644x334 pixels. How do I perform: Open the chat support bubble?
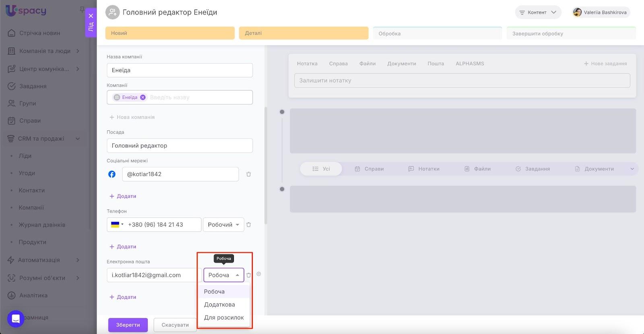click(16, 319)
